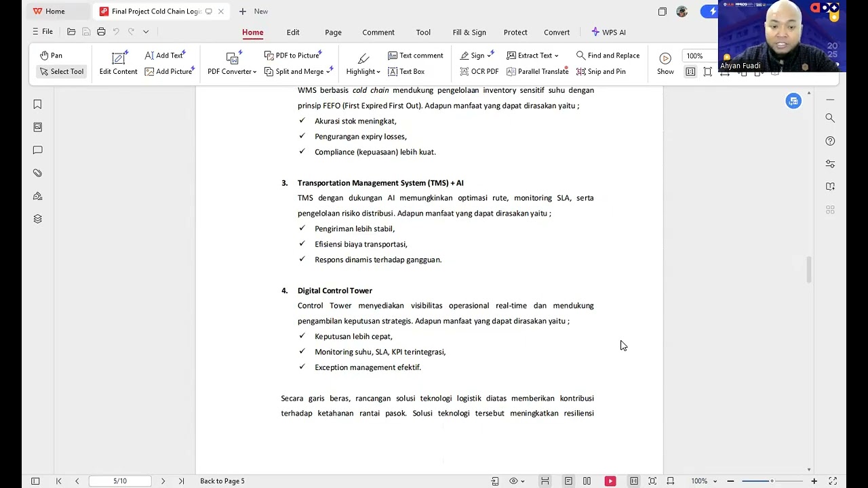868x488 pixels.
Task: Open the layers sidebar panel
Action: 38,219
